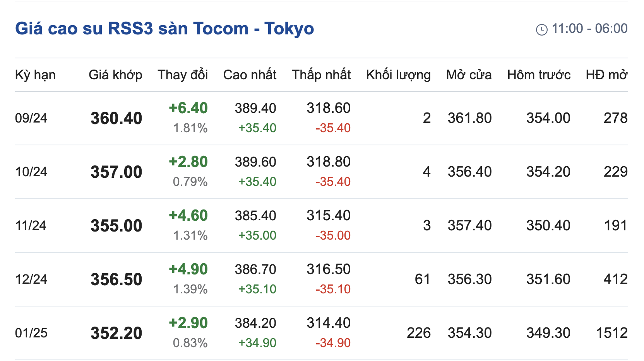Select the Khối lượng column header
The width and height of the screenshot is (644, 361).
398,75
